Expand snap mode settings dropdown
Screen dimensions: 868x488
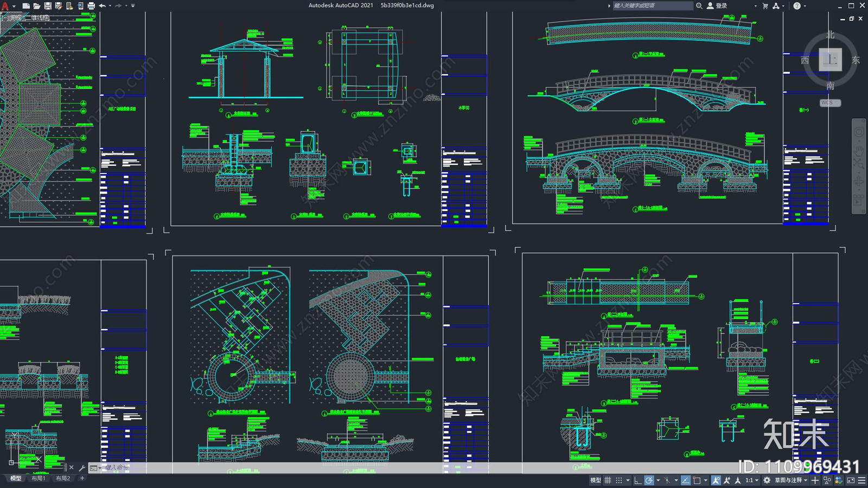tap(628, 480)
